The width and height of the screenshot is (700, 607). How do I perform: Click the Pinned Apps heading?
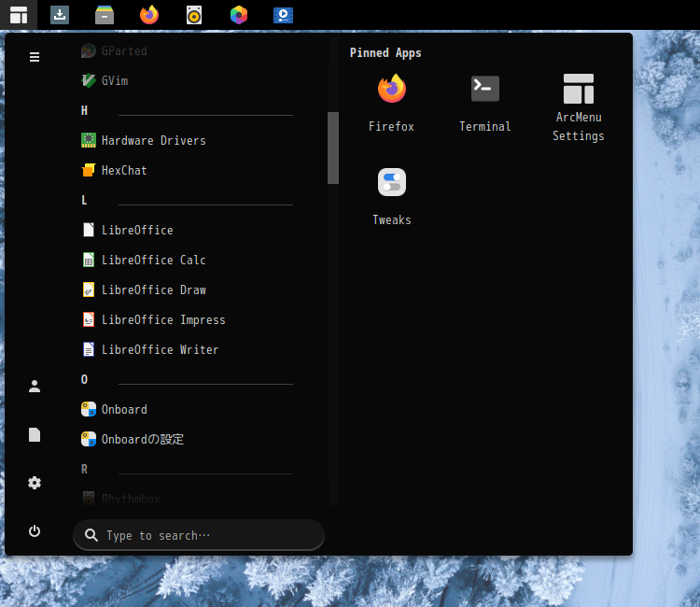[x=385, y=53]
